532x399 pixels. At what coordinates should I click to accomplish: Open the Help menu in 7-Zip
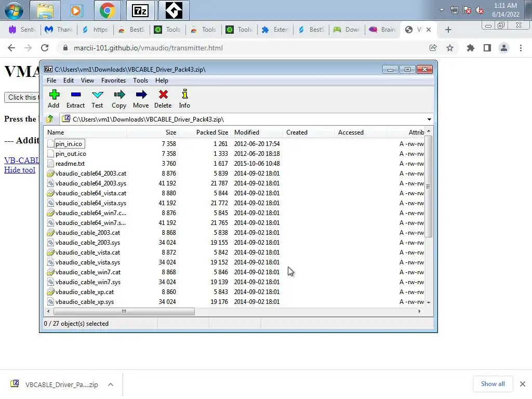(162, 81)
